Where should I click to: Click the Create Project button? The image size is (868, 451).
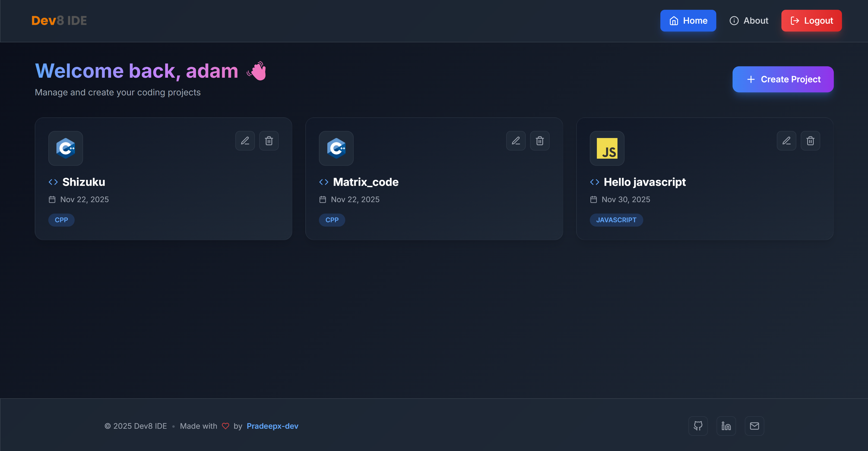pos(783,79)
